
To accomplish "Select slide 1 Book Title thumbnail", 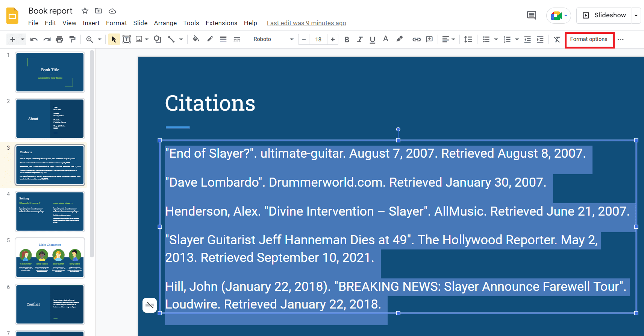I will (x=50, y=72).
